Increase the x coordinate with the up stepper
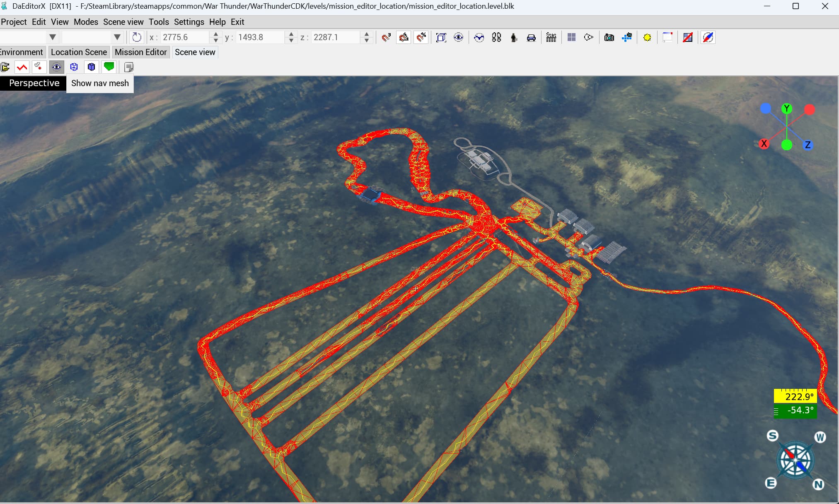This screenshot has width=839, height=504. [x=215, y=34]
